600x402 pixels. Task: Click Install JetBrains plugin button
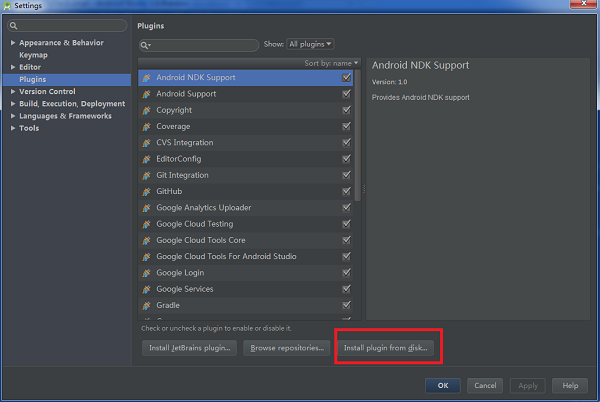(x=189, y=348)
